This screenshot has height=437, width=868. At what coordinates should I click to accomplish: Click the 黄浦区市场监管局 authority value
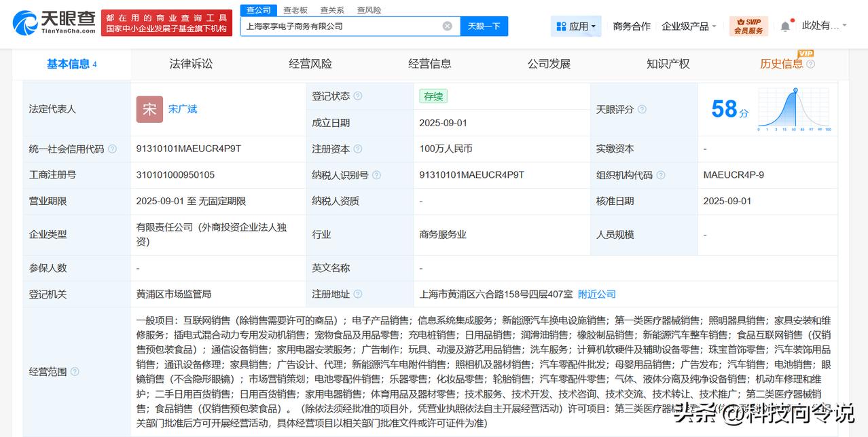point(173,294)
